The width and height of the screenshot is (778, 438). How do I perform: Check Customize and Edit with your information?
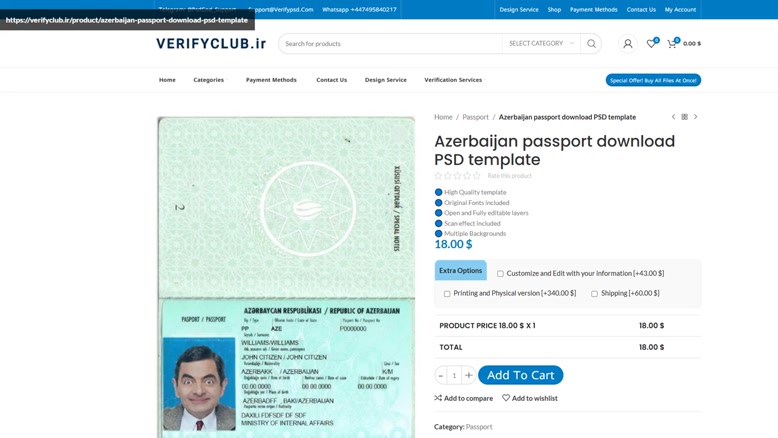[x=500, y=274]
